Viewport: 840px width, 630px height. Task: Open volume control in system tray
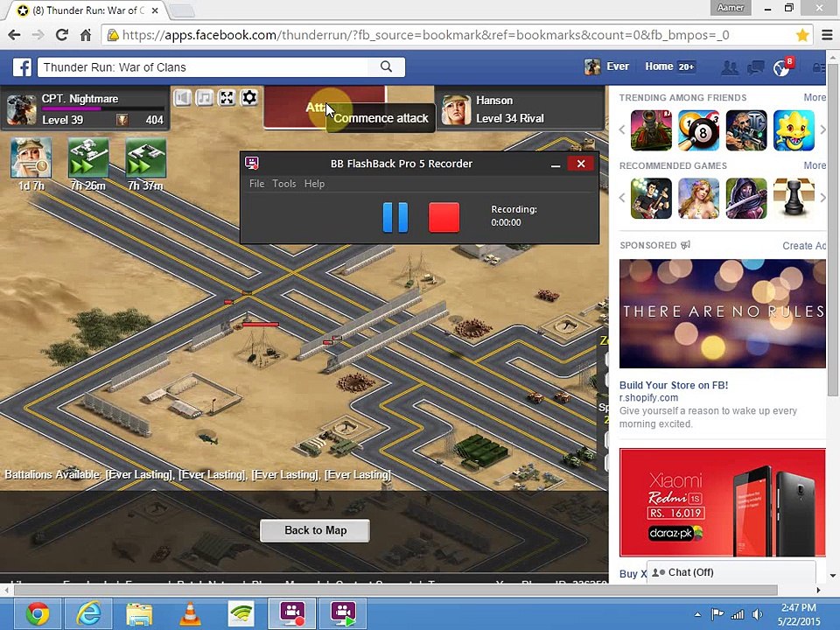point(758,614)
